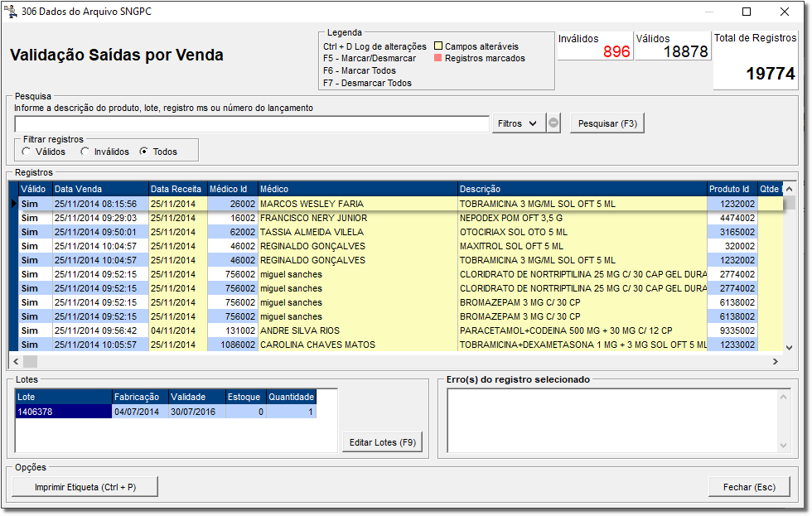812x516 pixels.
Task: Click error panel scroll down arrow
Action: coord(784,446)
